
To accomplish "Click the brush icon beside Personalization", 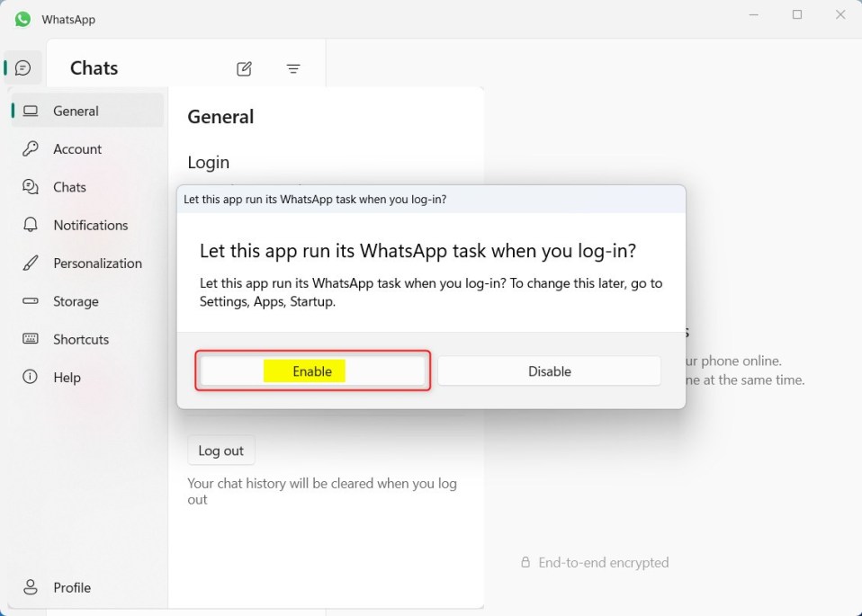I will (31, 263).
